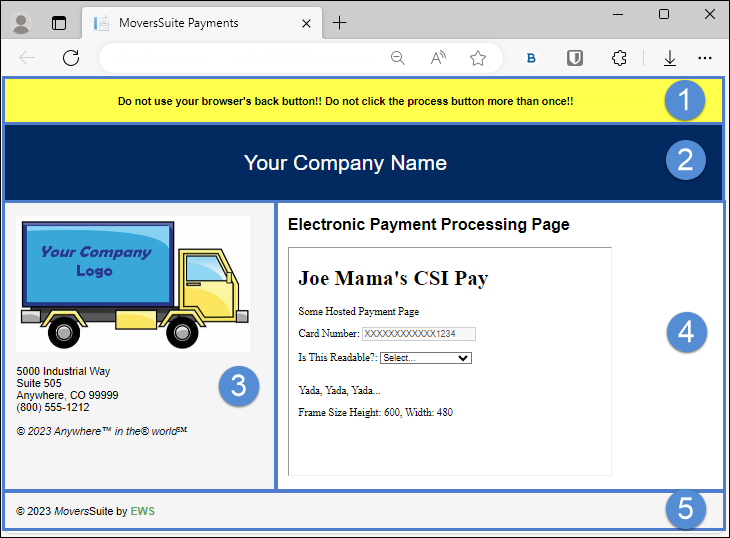The width and height of the screenshot is (730, 538).
Task: Click the (800) 555-1212 phone number
Action: click(53, 407)
